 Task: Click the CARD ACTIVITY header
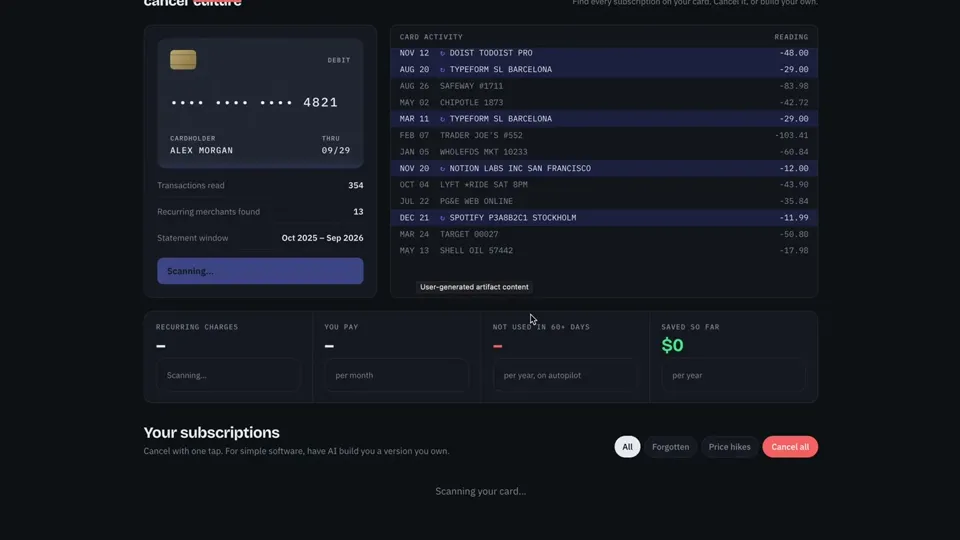click(x=431, y=37)
